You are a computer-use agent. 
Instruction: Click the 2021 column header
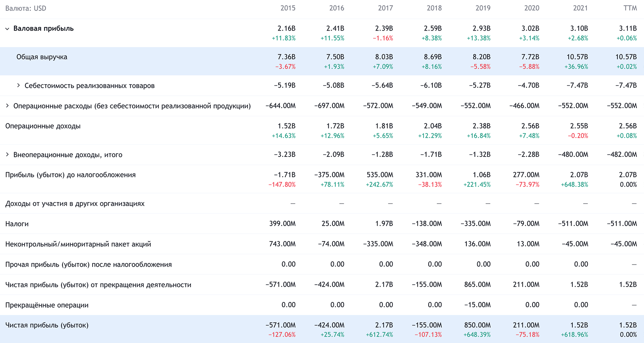coord(580,8)
